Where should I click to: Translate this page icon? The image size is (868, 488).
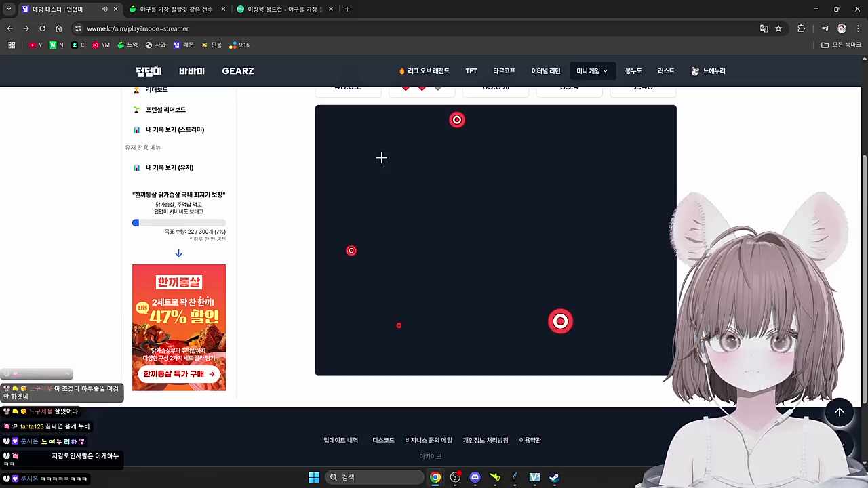tap(764, 28)
